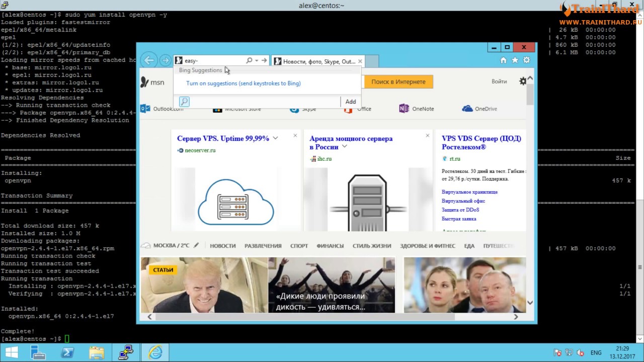The height and width of the screenshot is (362, 644).
Task: Click the search magnifier in the address bar
Action: coord(249,60)
